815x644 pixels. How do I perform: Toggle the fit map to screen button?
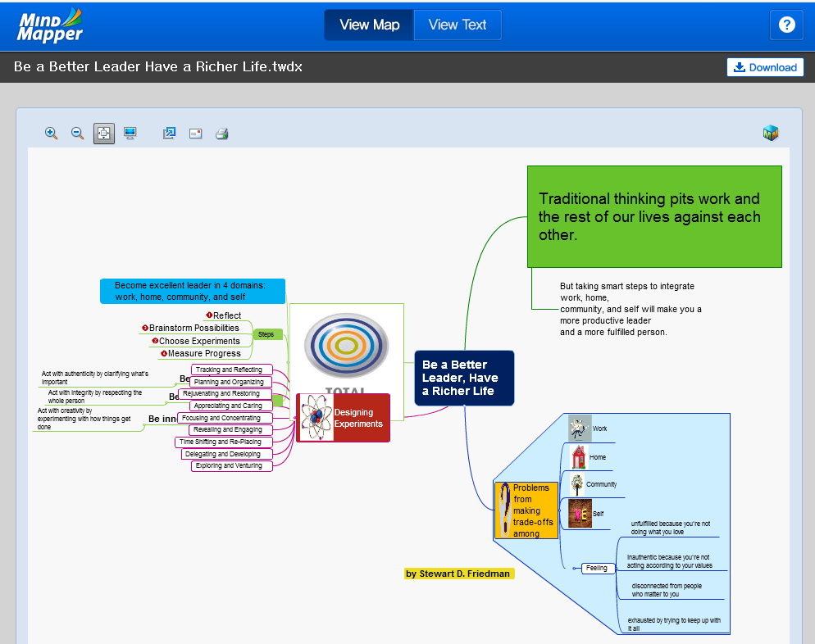click(x=104, y=133)
